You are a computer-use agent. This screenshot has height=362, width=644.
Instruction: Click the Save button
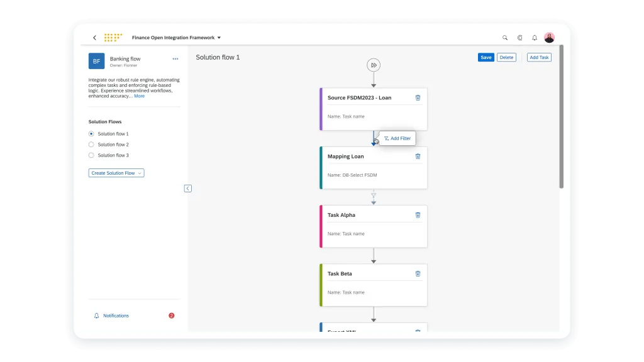[x=486, y=57]
